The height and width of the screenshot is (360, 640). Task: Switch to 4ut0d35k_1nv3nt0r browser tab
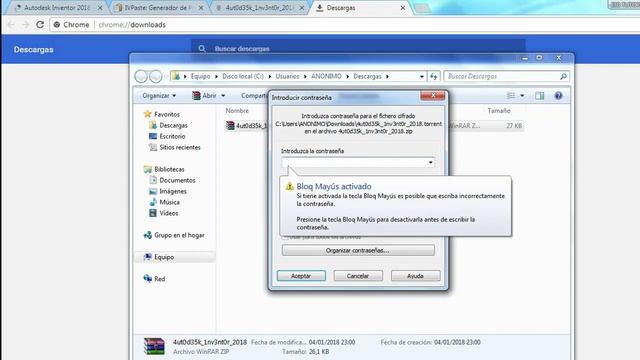(260, 8)
